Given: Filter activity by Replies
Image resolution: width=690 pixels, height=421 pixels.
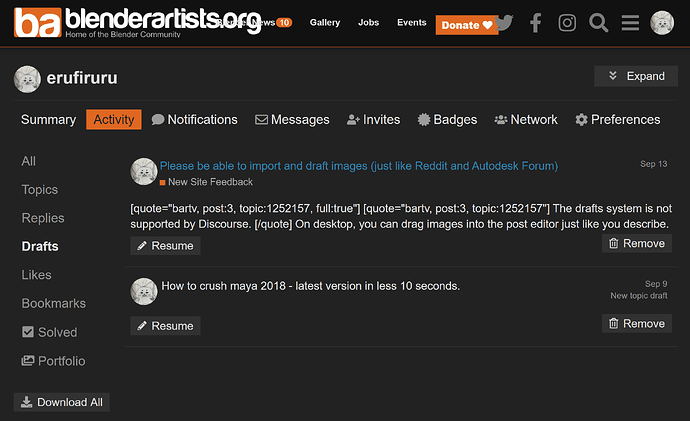Looking at the screenshot, I should tap(43, 218).
